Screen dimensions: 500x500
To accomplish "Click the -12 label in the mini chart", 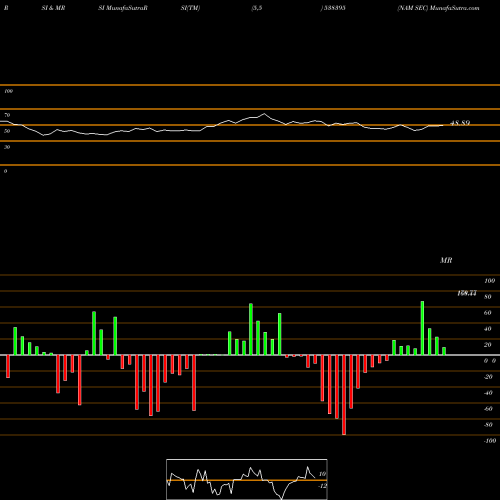I will tap(322, 486).
